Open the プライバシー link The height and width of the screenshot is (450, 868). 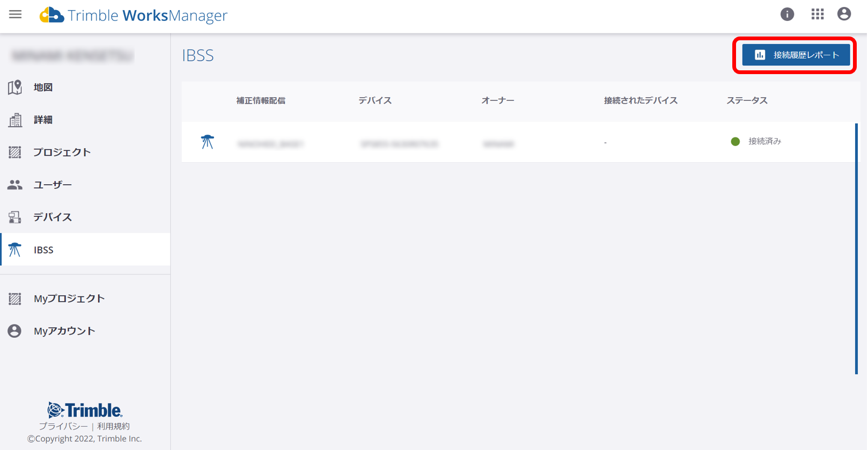coord(63,426)
